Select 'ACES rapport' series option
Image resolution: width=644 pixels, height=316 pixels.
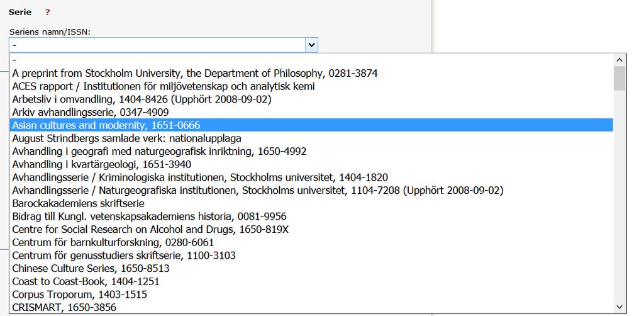tap(311, 86)
